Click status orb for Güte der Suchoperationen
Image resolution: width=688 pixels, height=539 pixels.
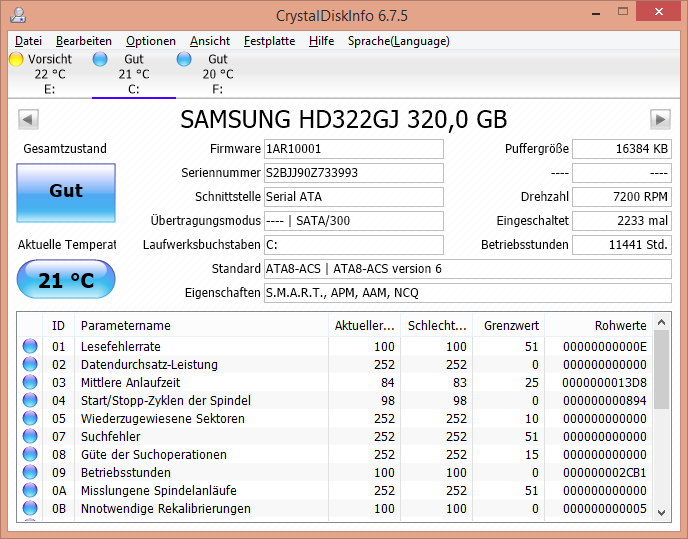point(30,454)
